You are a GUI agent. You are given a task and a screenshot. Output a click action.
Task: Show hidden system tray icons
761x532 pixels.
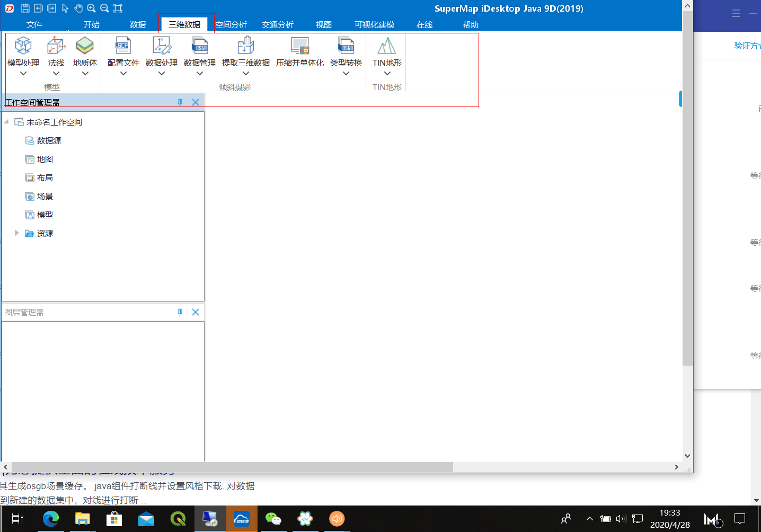coord(589,519)
